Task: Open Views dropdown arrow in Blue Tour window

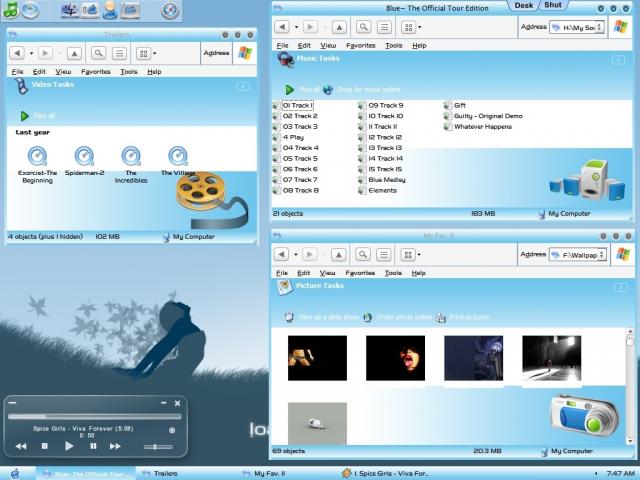Action: coord(420,27)
